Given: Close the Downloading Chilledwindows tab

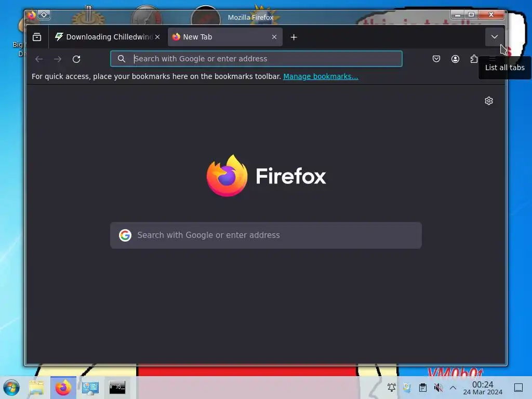Looking at the screenshot, I should pos(157,37).
